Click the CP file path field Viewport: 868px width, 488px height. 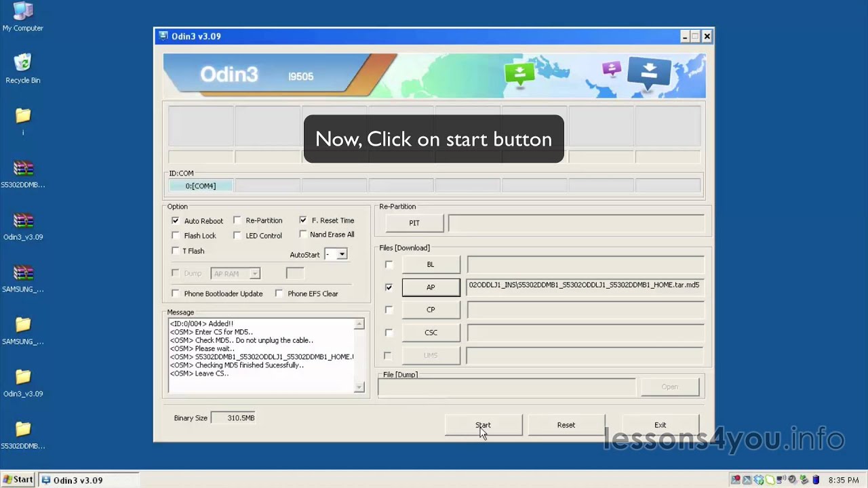tap(585, 310)
